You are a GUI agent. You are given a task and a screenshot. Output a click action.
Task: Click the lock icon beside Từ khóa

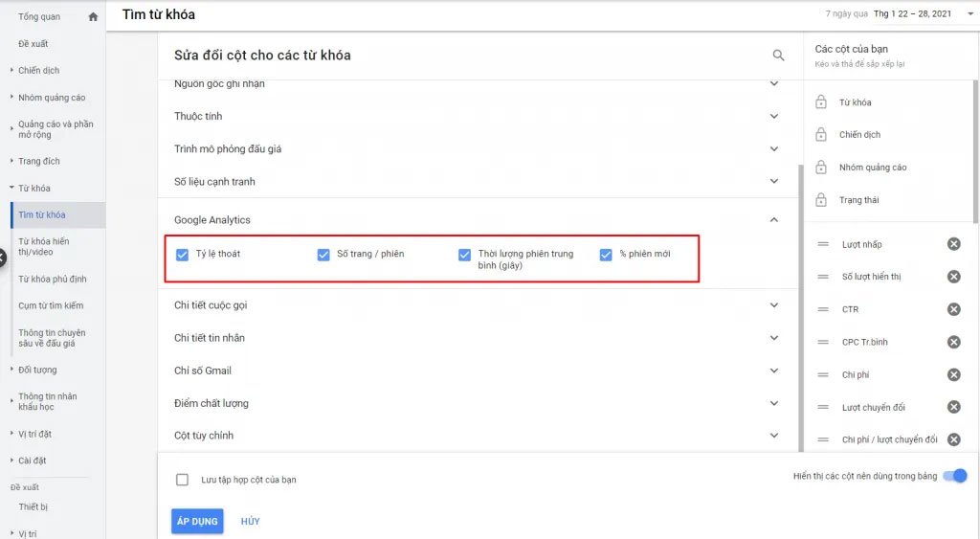(821, 101)
